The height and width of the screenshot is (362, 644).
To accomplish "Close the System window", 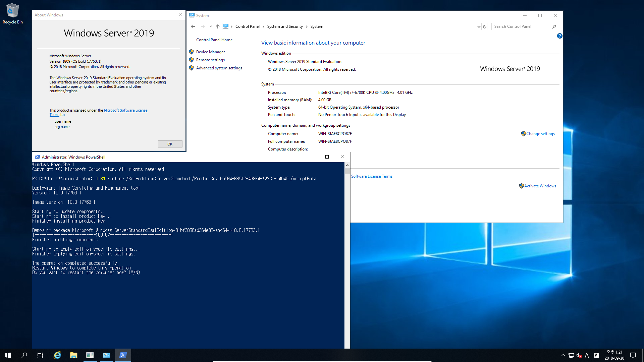I will [555, 15].
